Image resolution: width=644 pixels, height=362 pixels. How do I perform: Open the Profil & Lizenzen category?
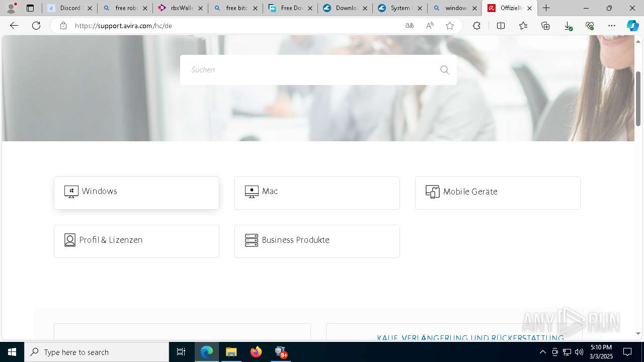click(x=136, y=241)
